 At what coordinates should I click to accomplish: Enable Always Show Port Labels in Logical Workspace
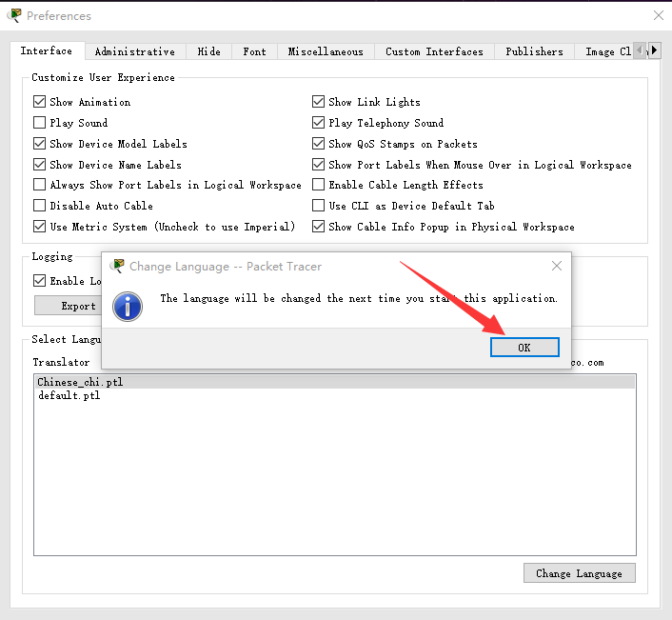point(39,185)
